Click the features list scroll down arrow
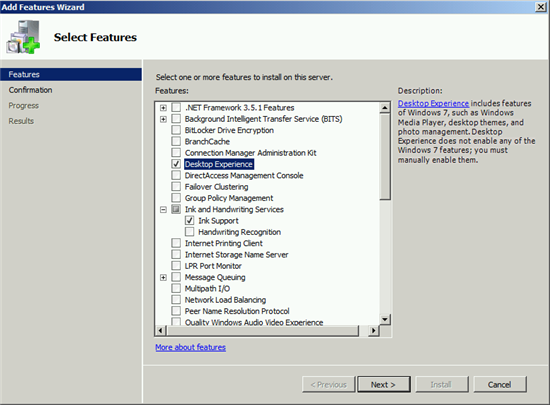This screenshot has width=550, height=405. click(385, 319)
